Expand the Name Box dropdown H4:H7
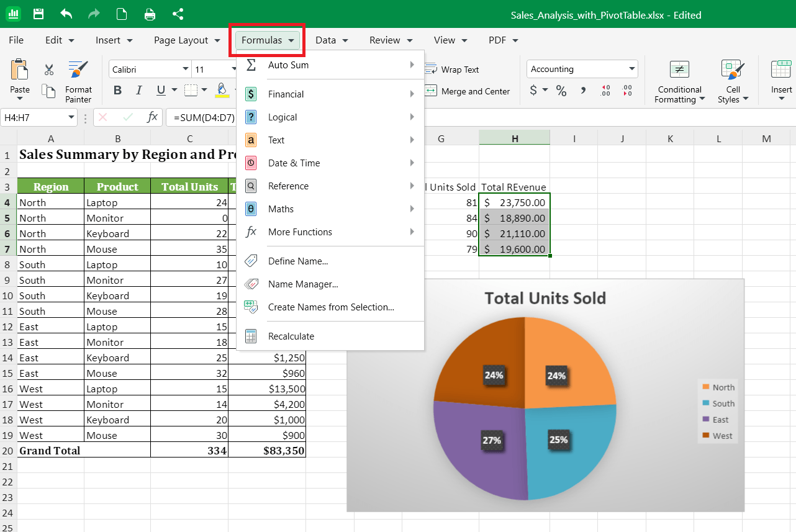Viewport: 796px width, 532px height. click(x=71, y=117)
